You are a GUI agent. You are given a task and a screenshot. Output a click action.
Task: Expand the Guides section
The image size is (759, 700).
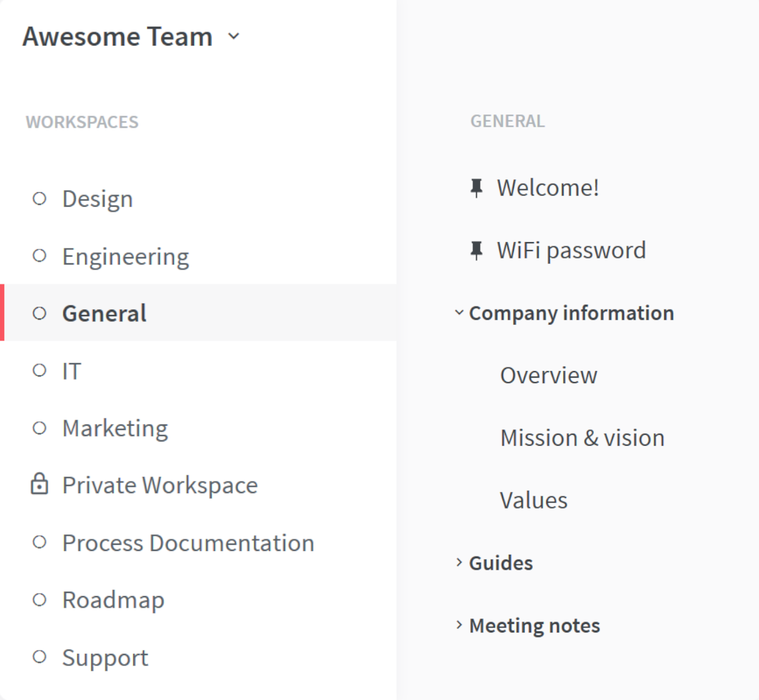(x=459, y=563)
